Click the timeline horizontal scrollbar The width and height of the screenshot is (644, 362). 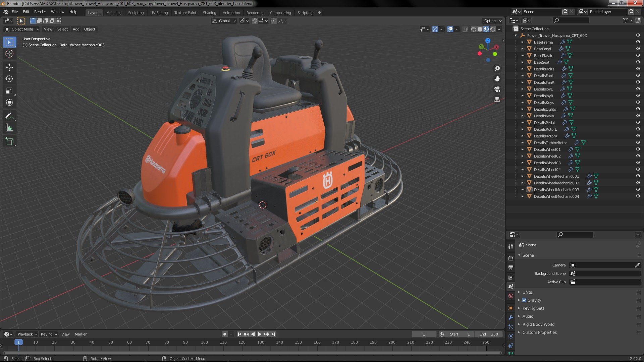252,353
